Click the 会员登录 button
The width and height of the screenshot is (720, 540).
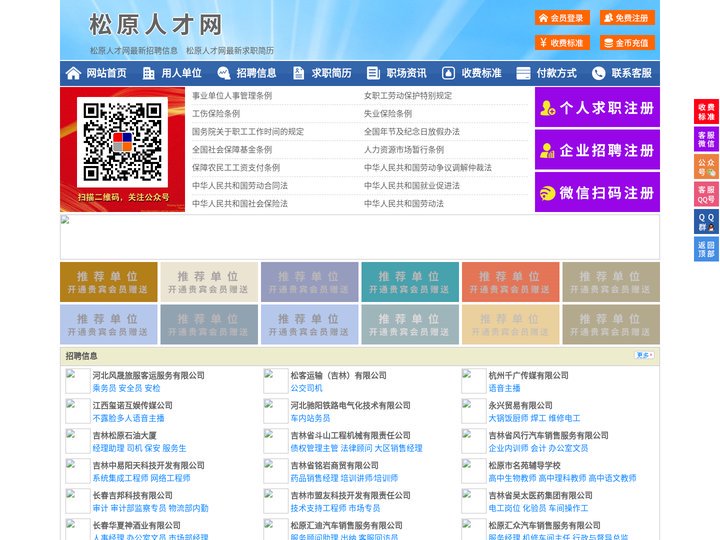tap(562, 18)
